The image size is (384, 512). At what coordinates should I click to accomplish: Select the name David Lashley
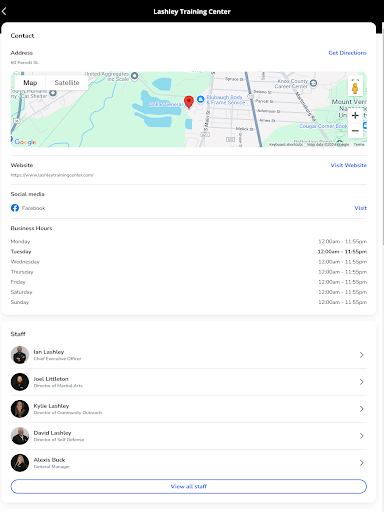pos(52,433)
